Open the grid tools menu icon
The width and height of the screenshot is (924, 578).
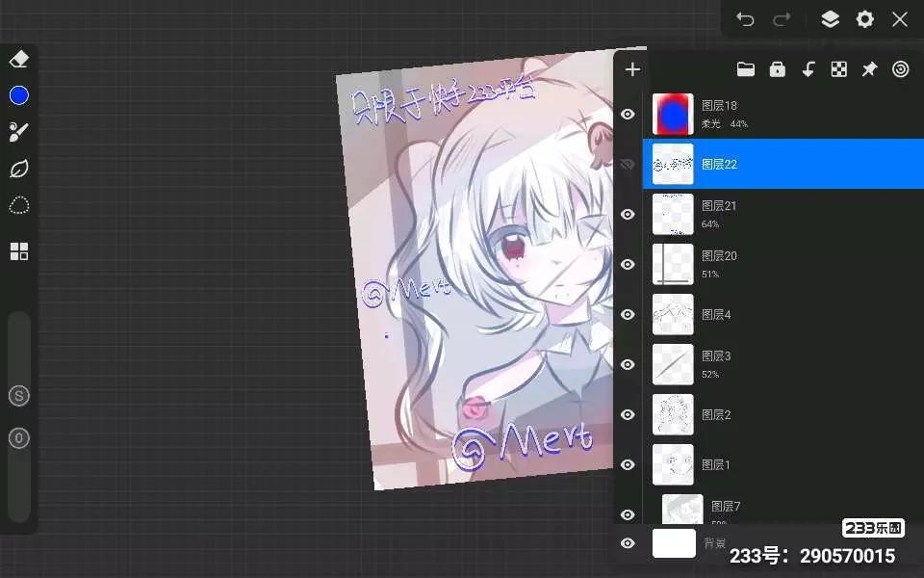19,251
